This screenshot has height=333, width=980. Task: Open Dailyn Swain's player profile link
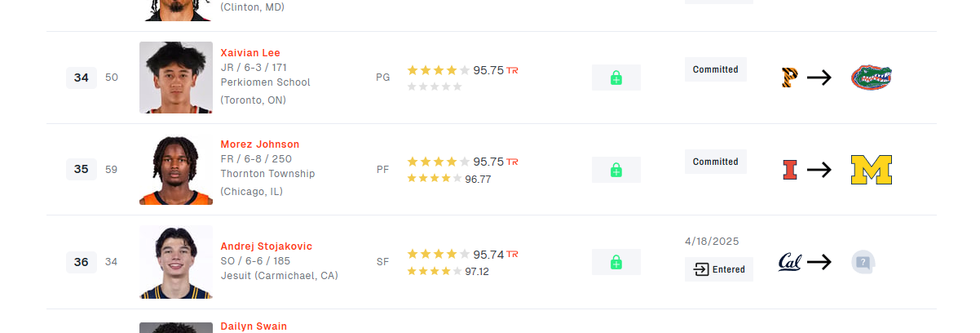[254, 326]
